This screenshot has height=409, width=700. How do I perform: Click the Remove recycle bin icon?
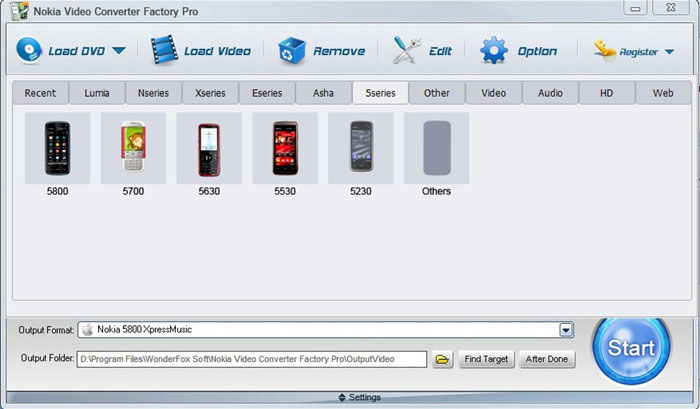(292, 51)
